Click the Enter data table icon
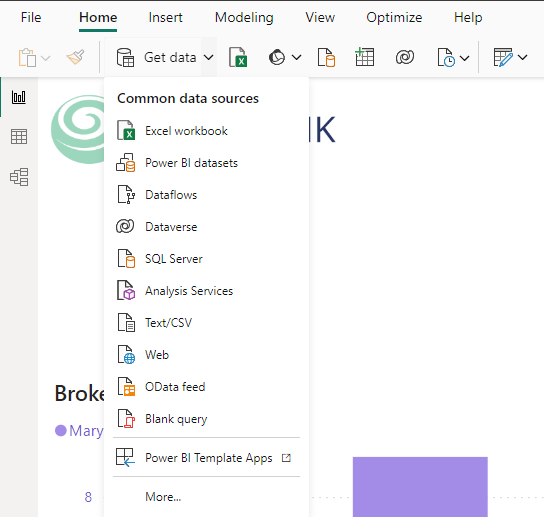Viewport: 544px width, 517px height. tap(364, 57)
